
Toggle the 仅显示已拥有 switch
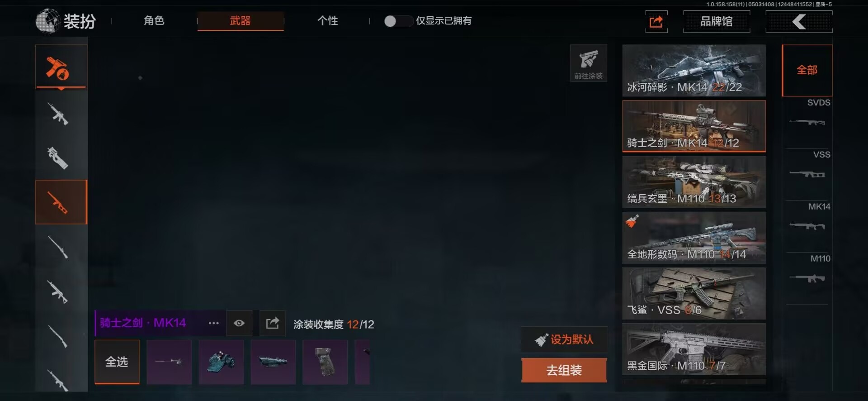click(x=398, y=21)
